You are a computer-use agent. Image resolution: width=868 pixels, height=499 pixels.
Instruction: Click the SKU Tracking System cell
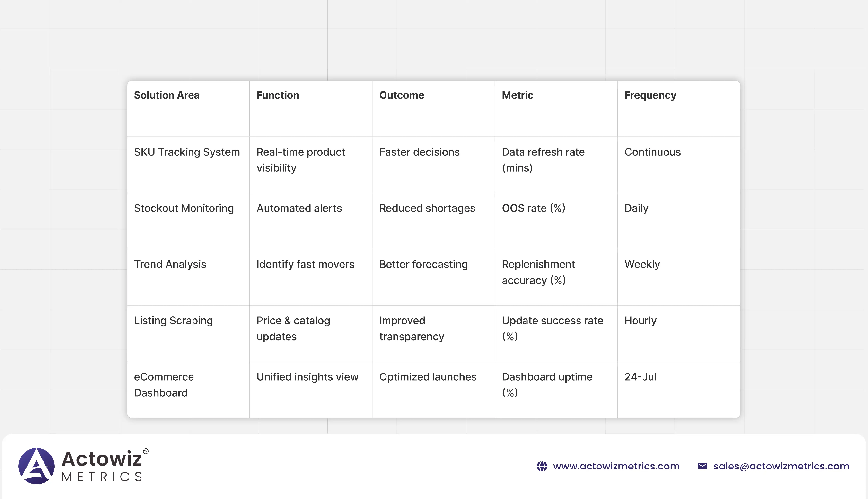pos(187,152)
